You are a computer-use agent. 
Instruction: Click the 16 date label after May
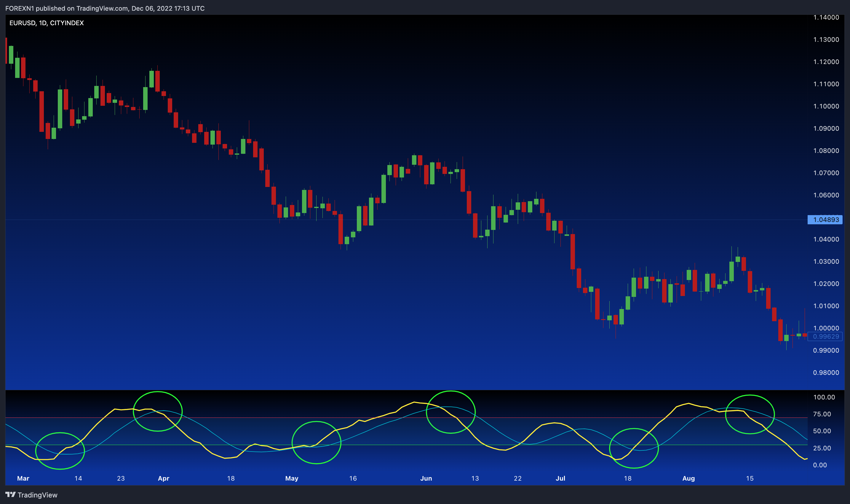coord(353,478)
